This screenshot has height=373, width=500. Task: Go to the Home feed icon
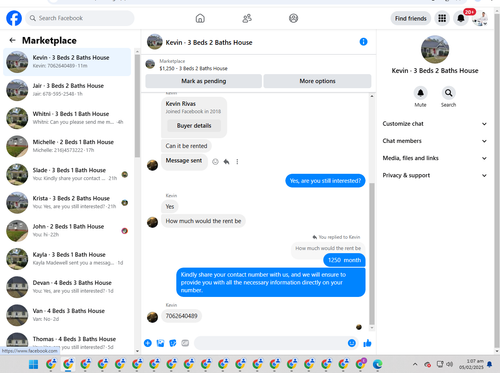coord(200,18)
